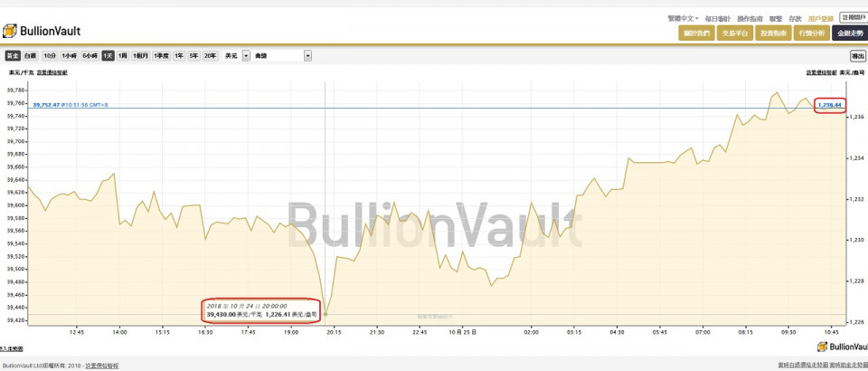This screenshot has width=868, height=371.
Task: Open the 美元 currency dropdown
Action: [x=236, y=56]
